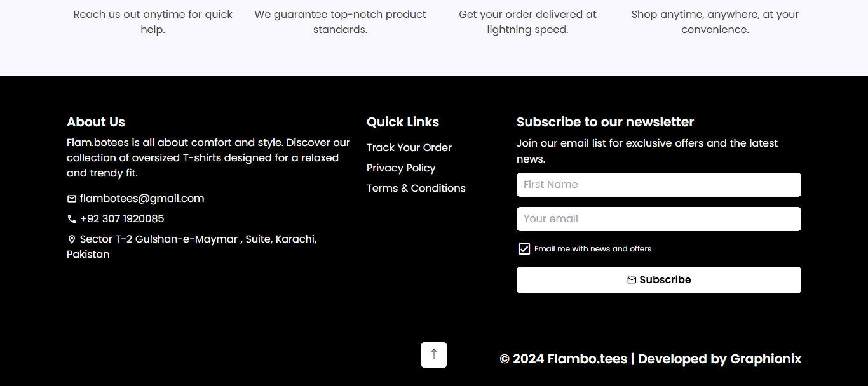The image size is (868, 386).
Task: Click the Developed by Graphionix credit
Action: click(x=720, y=359)
